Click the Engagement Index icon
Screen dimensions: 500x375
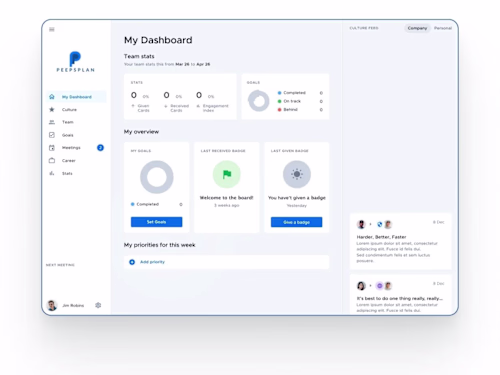pos(198,106)
